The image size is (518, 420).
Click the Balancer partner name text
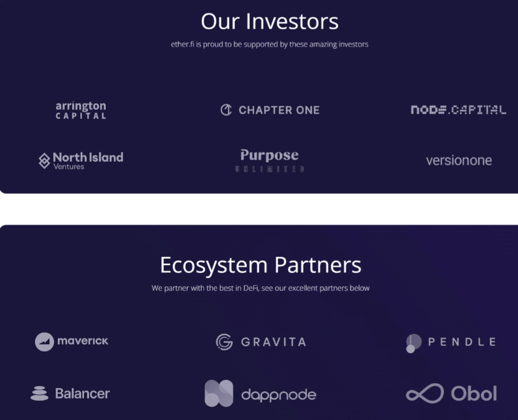pos(82,394)
